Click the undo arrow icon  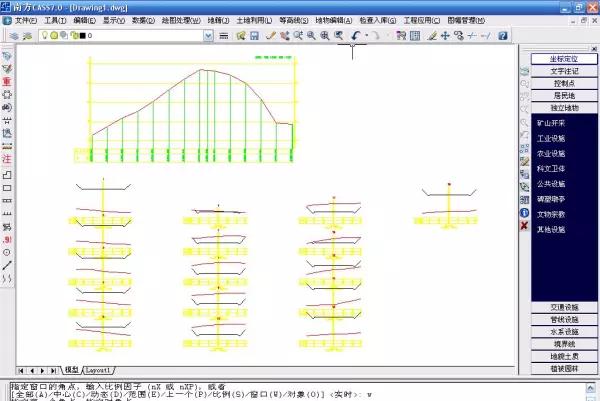pyautogui.click(x=355, y=36)
